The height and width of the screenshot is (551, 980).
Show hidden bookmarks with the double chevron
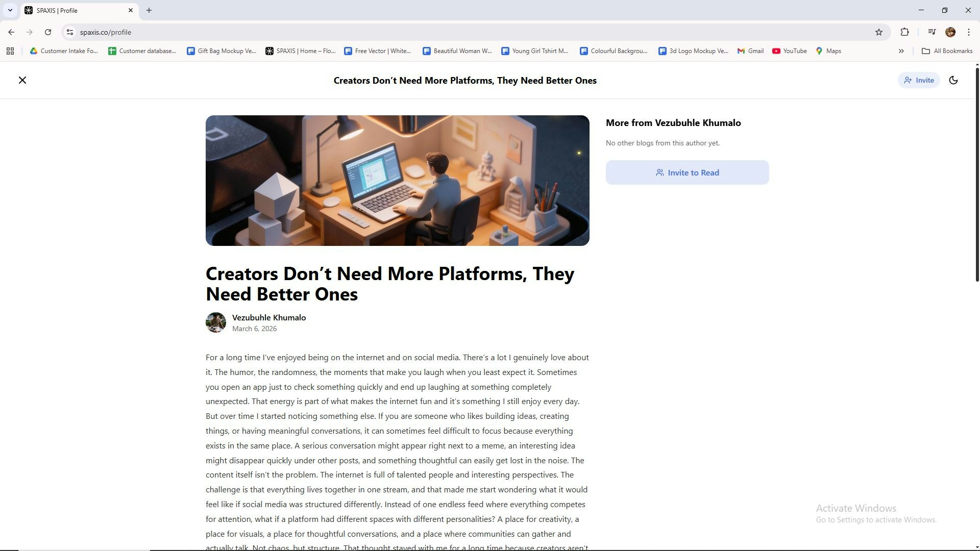(x=901, y=51)
